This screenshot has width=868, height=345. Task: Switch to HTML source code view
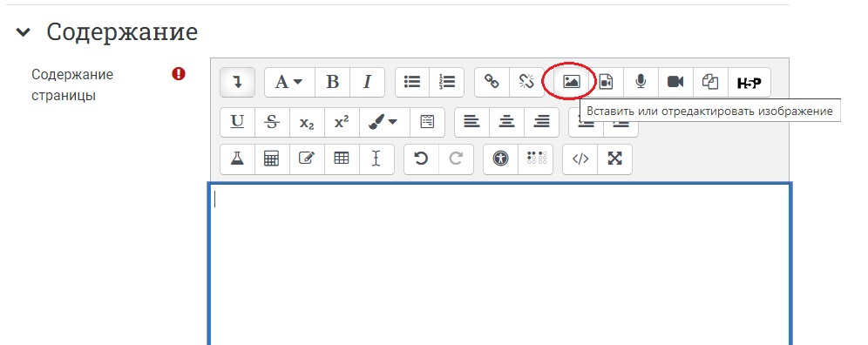tap(580, 159)
